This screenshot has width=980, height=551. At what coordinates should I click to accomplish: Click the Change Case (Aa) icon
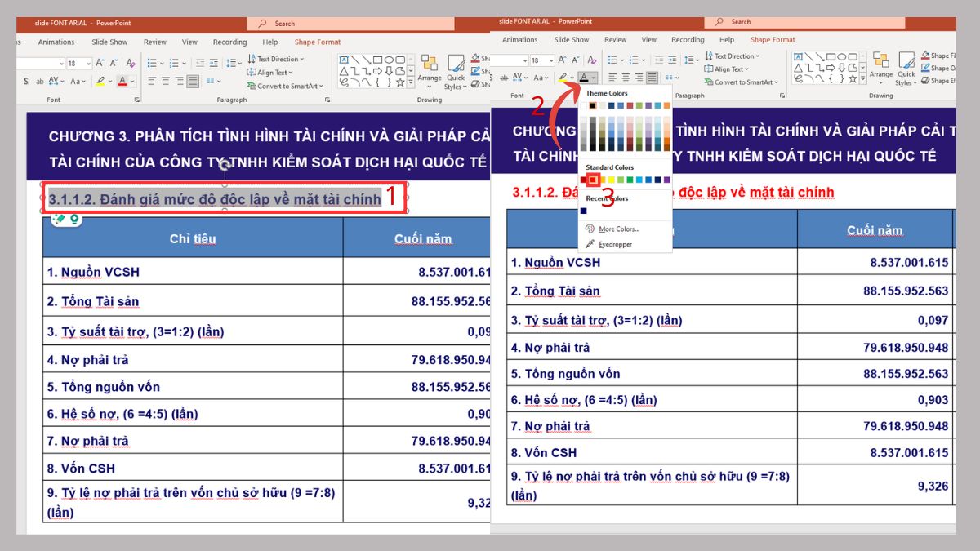[75, 82]
